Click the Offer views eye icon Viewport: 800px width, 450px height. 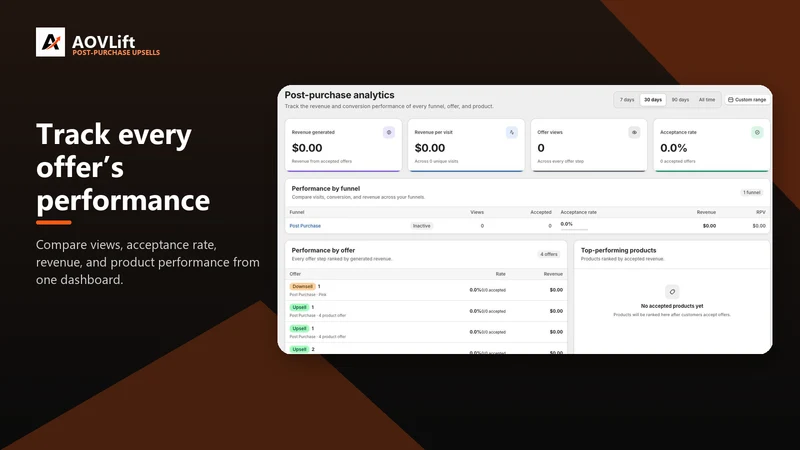click(634, 132)
